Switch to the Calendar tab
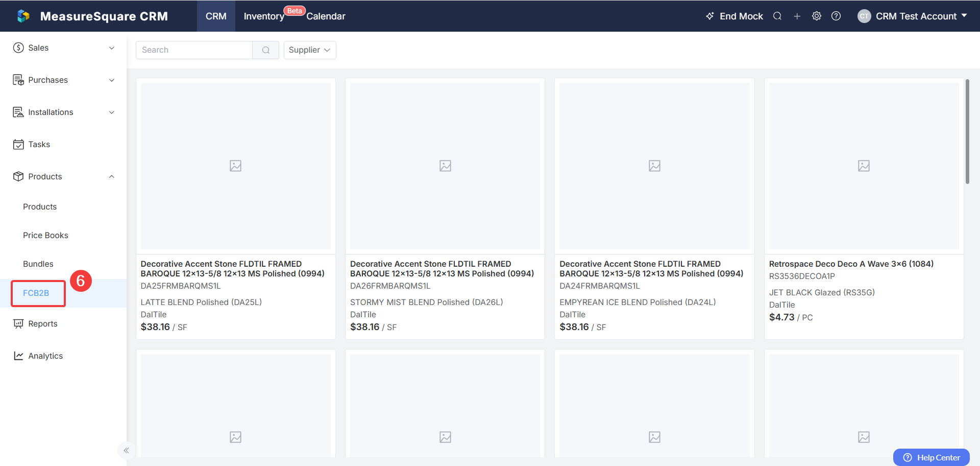The height and width of the screenshot is (466, 980). point(326,16)
